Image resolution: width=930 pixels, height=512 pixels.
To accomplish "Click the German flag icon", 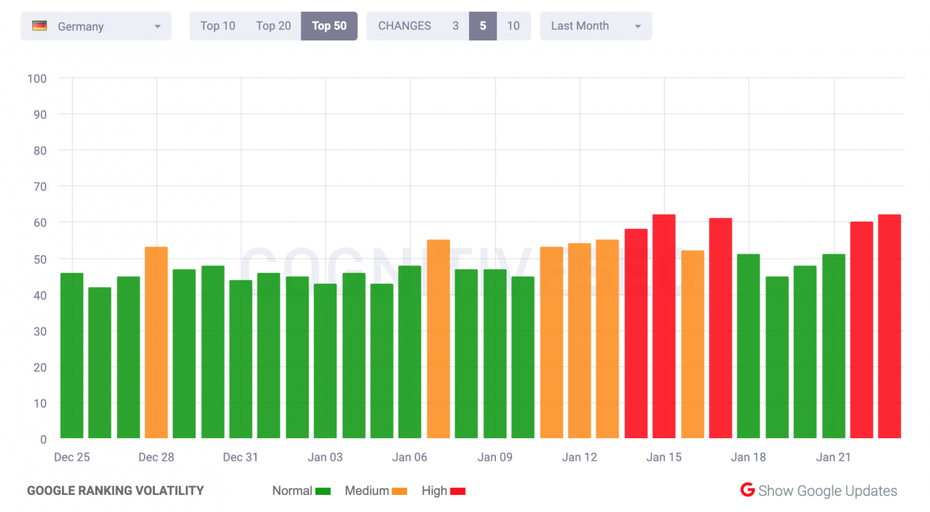I will (40, 26).
